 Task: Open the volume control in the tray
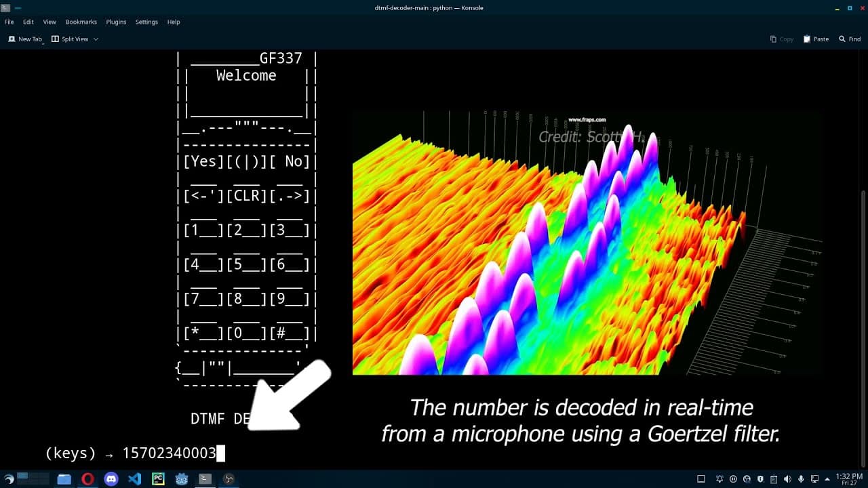point(787,479)
